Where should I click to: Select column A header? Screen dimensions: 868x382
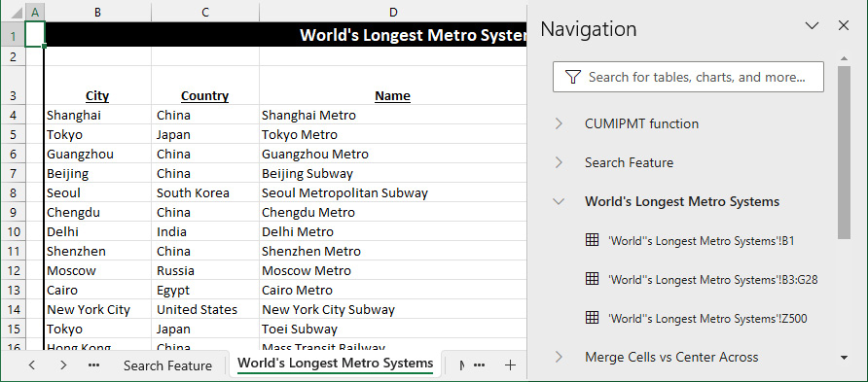tap(35, 13)
